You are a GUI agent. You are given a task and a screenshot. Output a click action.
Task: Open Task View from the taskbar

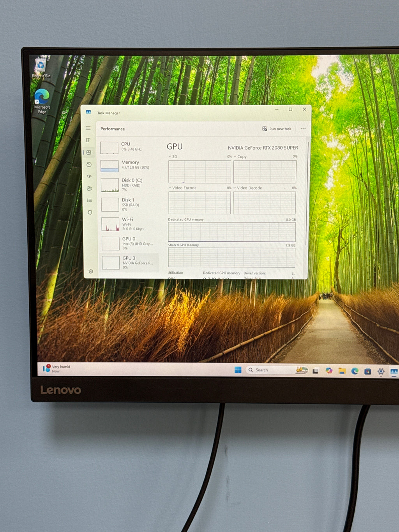315,371
